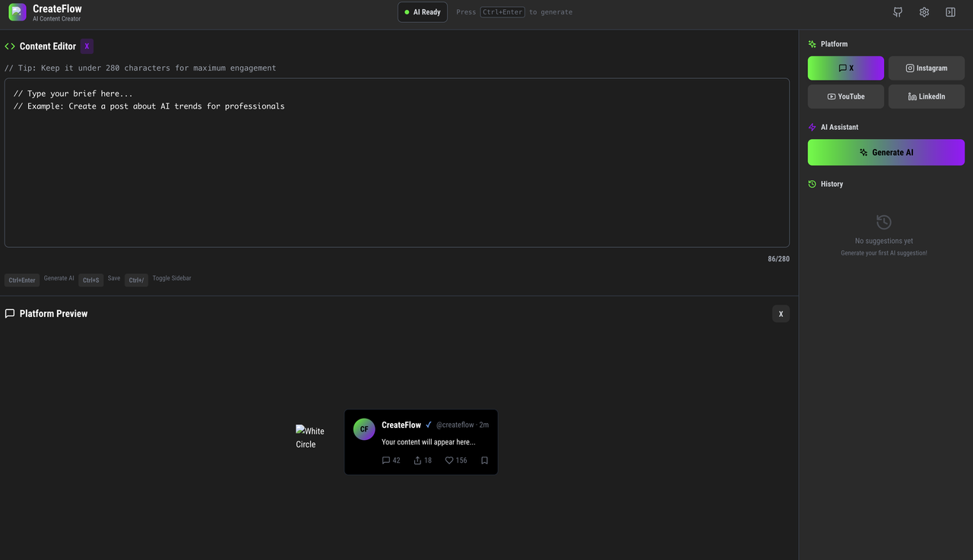Click the Platform Preview heading text
Viewport: 973px width, 560px height.
pos(53,314)
